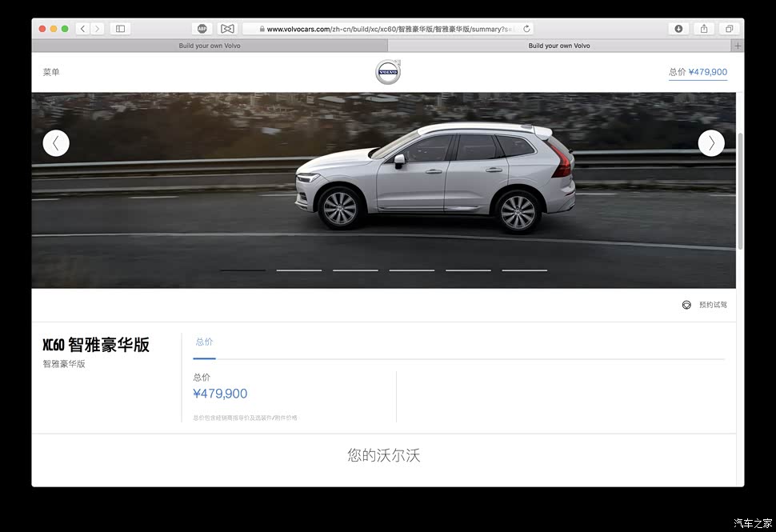
Task: Click the Safari forward arrow button
Action: (x=98, y=29)
